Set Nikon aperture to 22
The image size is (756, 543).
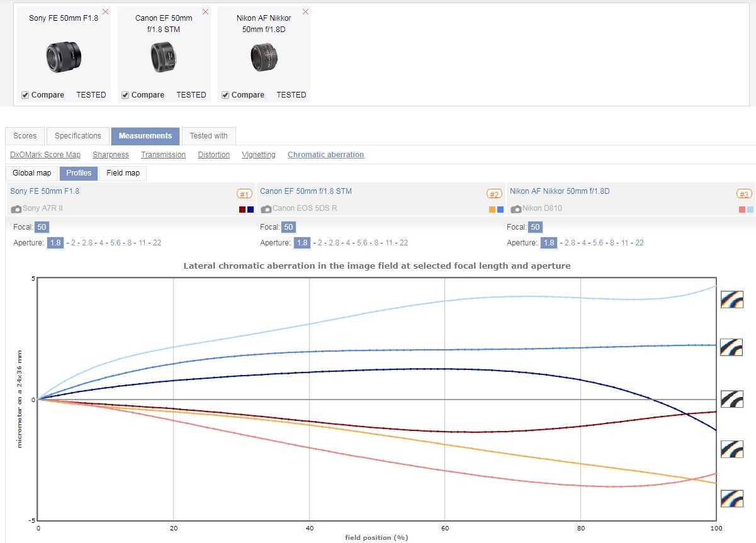(640, 243)
